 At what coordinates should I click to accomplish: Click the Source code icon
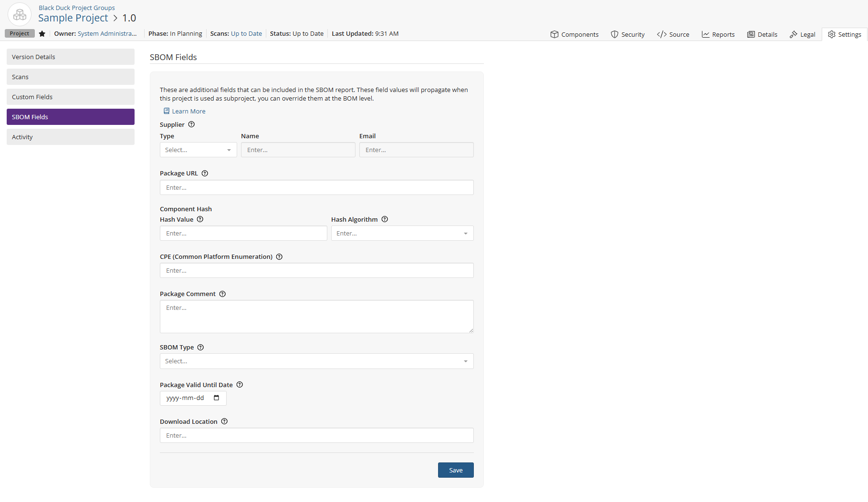point(661,34)
